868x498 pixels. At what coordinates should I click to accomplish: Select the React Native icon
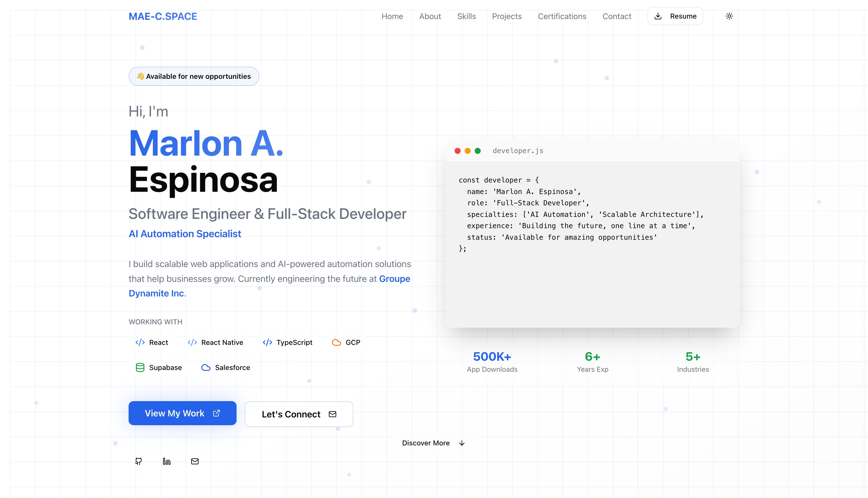pos(192,342)
